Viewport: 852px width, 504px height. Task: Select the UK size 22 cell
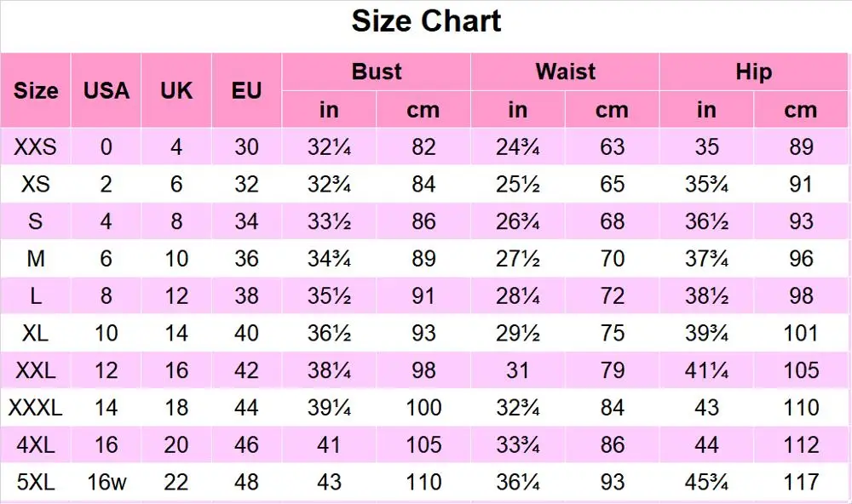(x=176, y=483)
